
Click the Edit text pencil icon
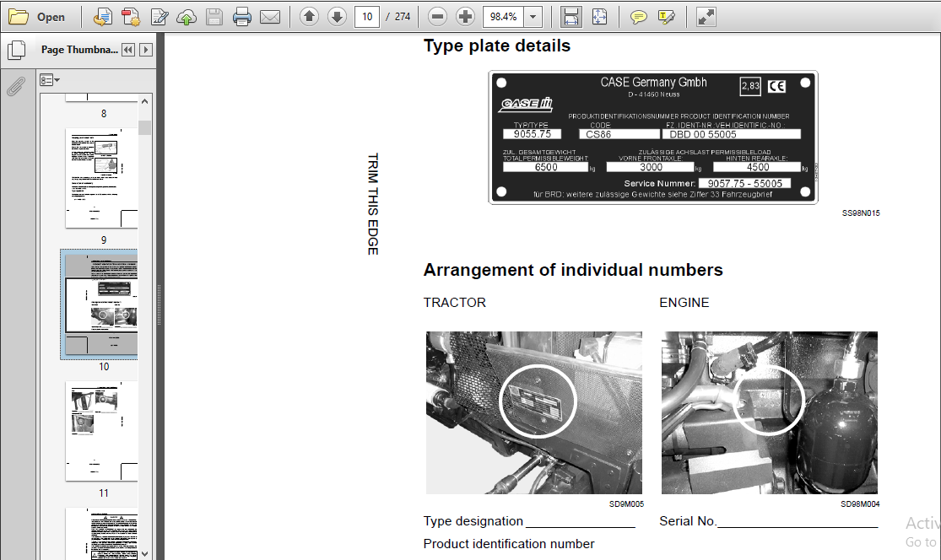point(159,17)
